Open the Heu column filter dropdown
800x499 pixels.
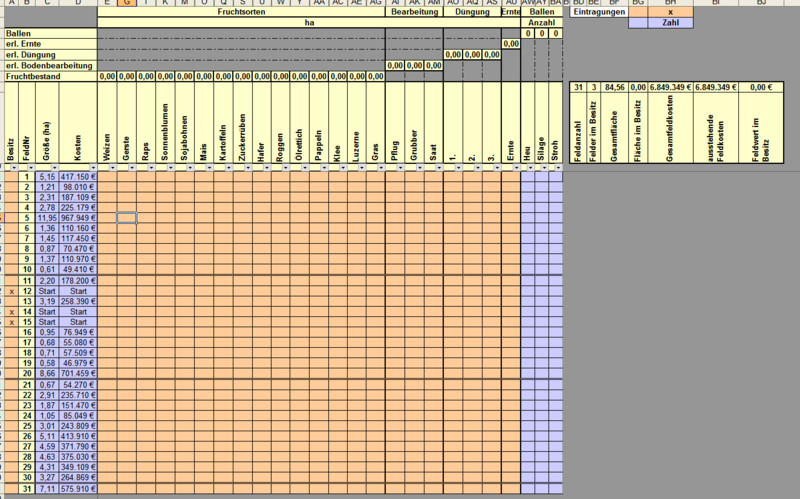[531, 166]
